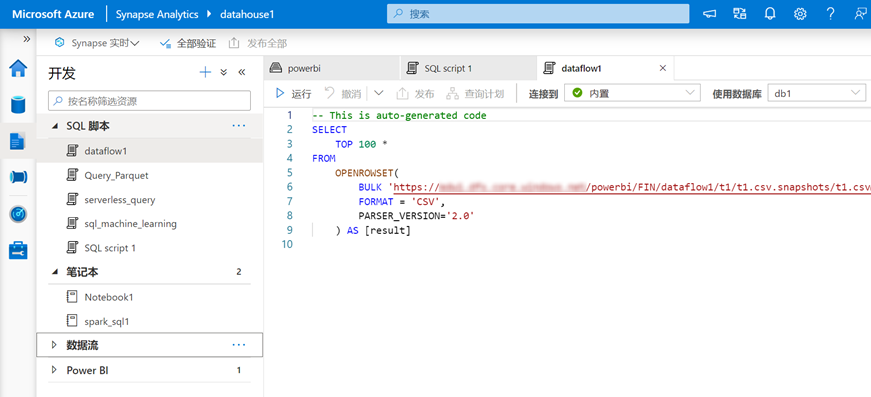Open the undo options chevron
Image resolution: width=871 pixels, height=397 pixels.
[379, 93]
